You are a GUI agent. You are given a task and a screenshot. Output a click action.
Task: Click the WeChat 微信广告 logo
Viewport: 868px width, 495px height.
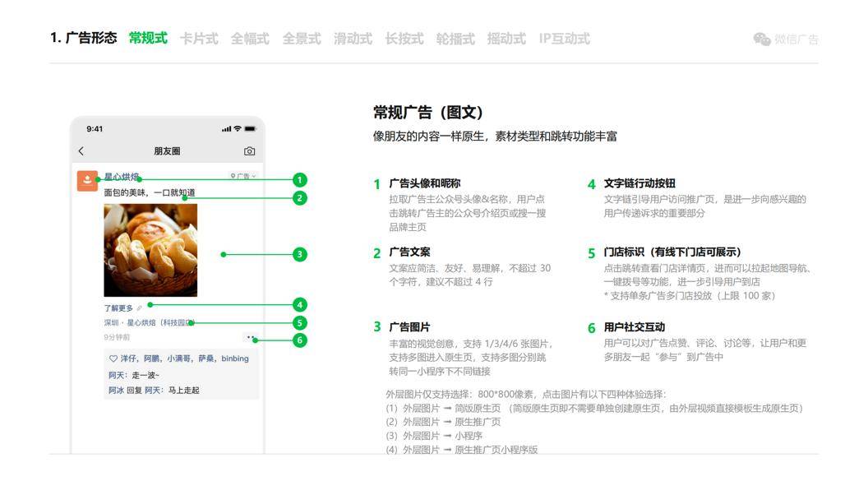click(786, 39)
